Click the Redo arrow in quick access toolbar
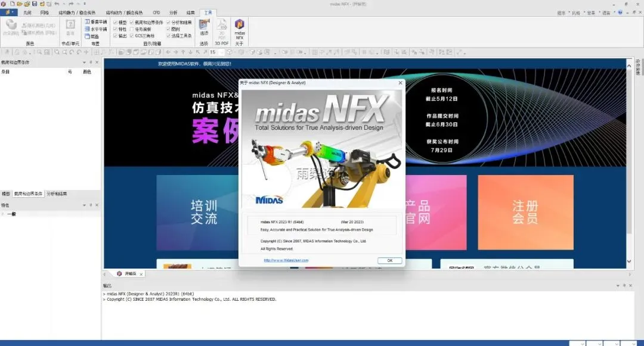644x346 pixels. pyautogui.click(x=70, y=4)
